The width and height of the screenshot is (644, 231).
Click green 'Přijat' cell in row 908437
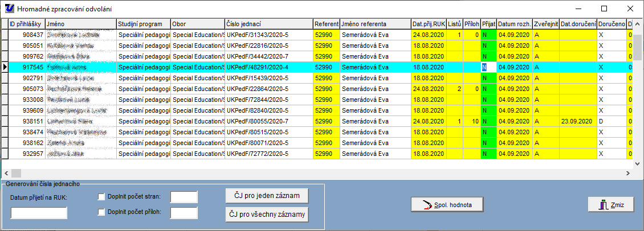tap(488, 35)
